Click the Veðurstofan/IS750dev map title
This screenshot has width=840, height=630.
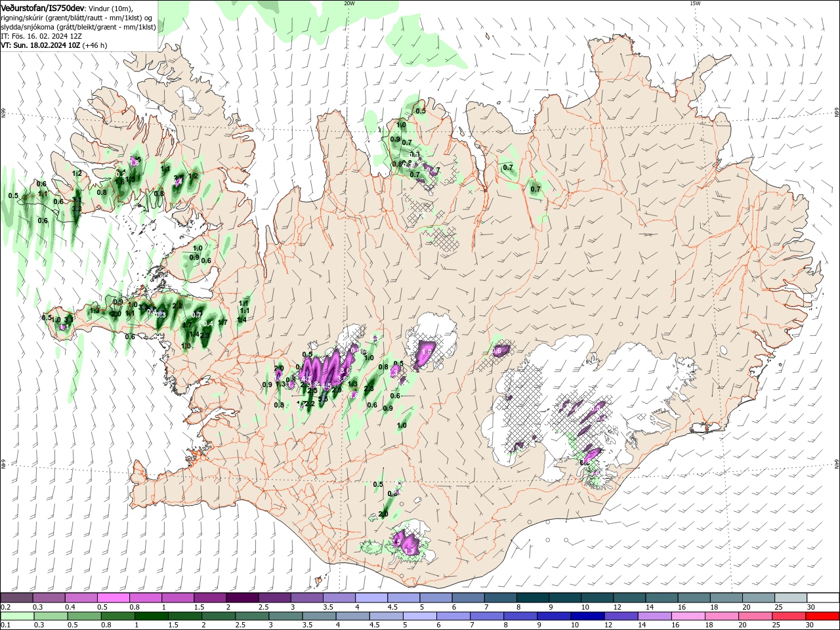tap(42, 8)
